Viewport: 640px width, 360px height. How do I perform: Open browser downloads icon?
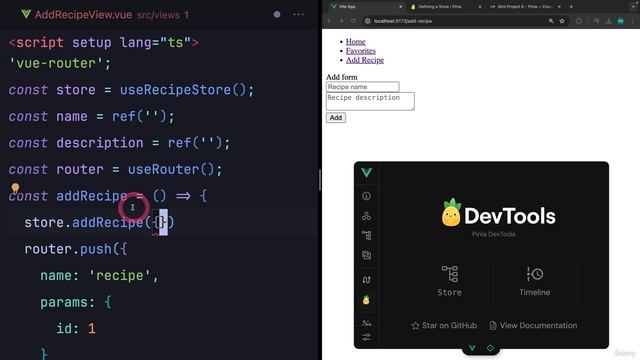pyautogui.click(x=608, y=21)
